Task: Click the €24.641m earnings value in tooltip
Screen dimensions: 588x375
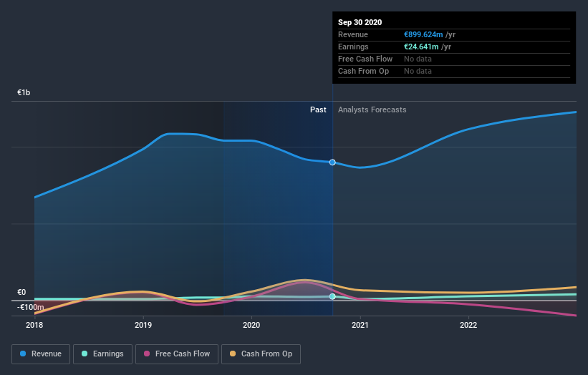Action: [421, 47]
